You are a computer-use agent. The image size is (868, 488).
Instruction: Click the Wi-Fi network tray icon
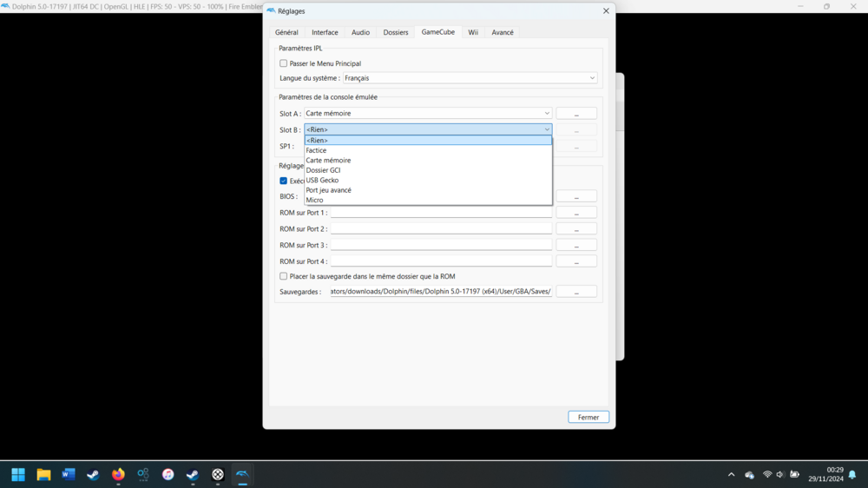767,474
